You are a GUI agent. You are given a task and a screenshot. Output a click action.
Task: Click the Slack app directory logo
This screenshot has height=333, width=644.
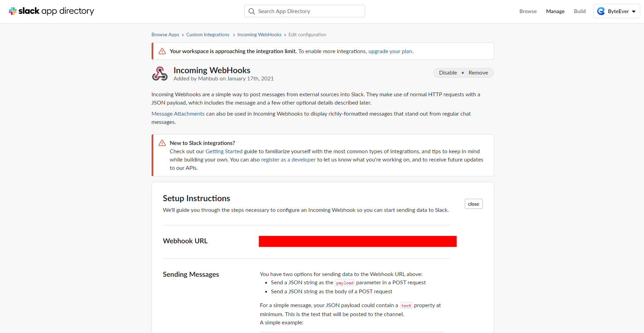click(x=51, y=11)
